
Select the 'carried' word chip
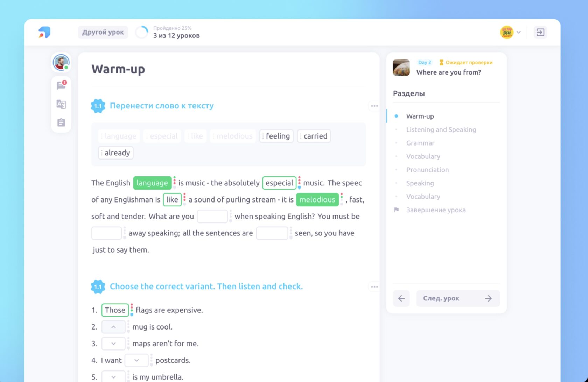(314, 136)
